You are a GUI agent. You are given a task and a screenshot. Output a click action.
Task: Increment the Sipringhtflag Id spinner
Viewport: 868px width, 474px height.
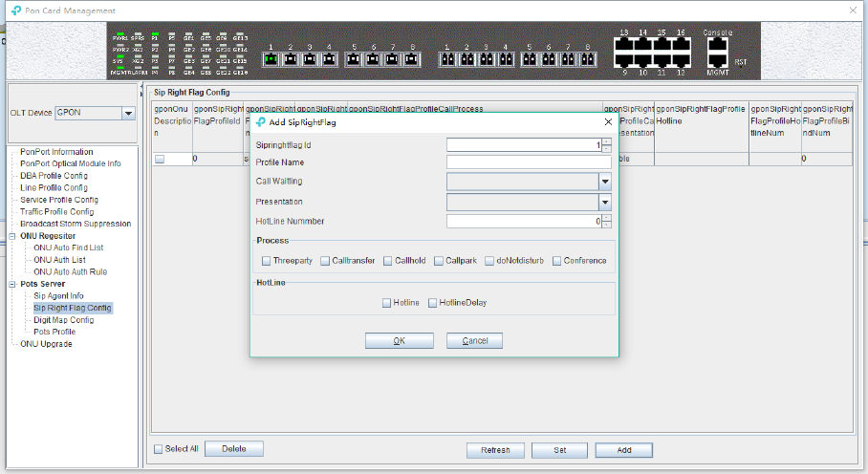tap(607, 141)
